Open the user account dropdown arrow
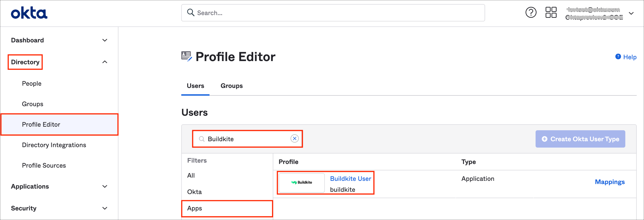644x220 pixels. pyautogui.click(x=631, y=13)
